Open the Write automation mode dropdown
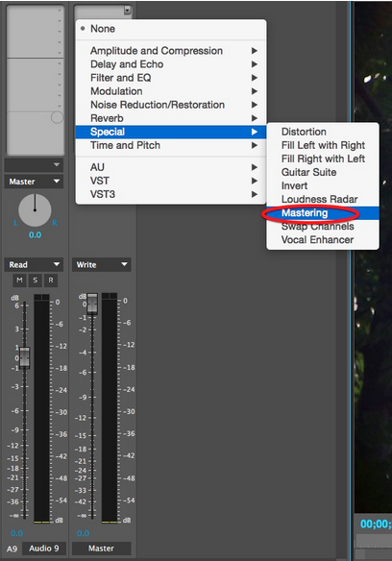This screenshot has width=392, height=561. (x=101, y=264)
